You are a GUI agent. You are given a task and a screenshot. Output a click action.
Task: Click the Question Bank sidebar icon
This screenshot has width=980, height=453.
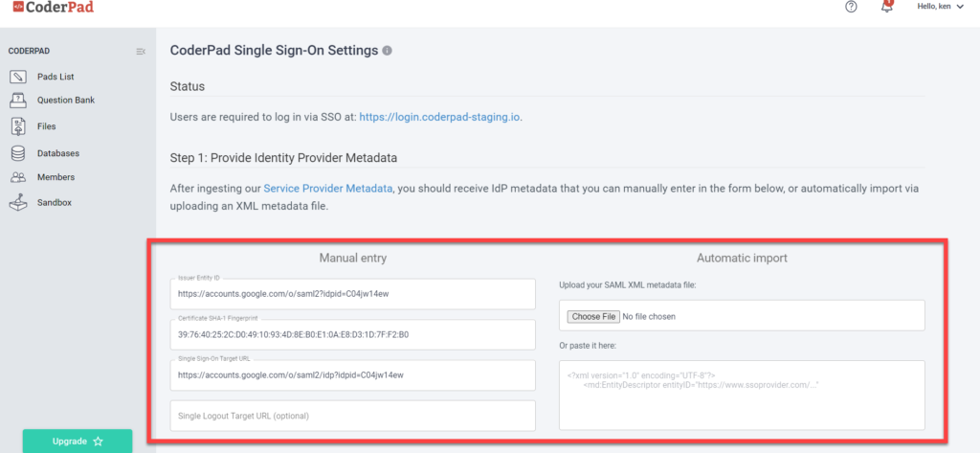point(18,101)
